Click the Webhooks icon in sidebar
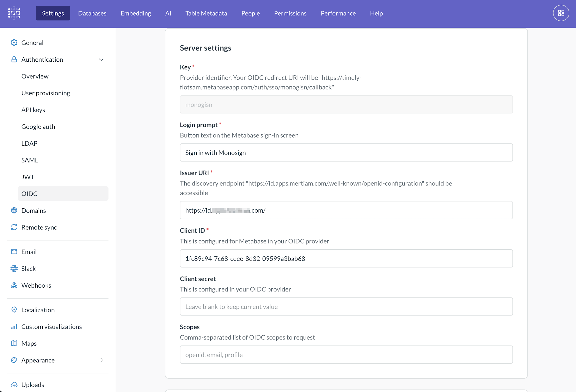Viewport: 576px width, 392px height. (x=14, y=285)
